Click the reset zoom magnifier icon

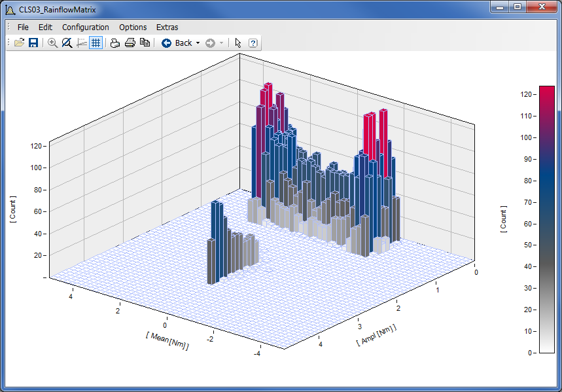[67, 43]
